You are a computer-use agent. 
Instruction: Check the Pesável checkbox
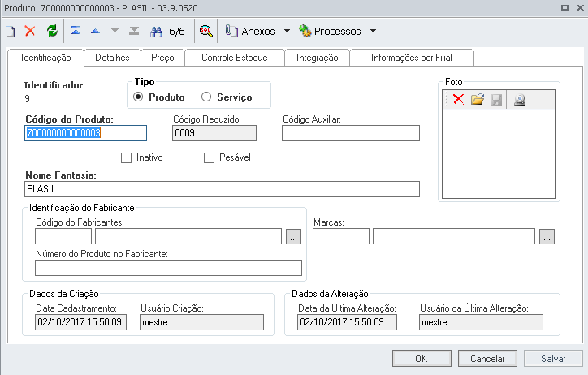click(x=209, y=157)
